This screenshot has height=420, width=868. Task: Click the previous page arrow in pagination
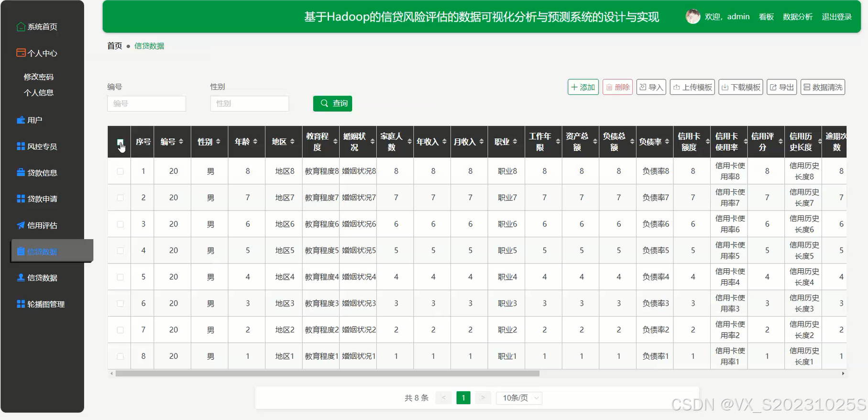pos(444,398)
